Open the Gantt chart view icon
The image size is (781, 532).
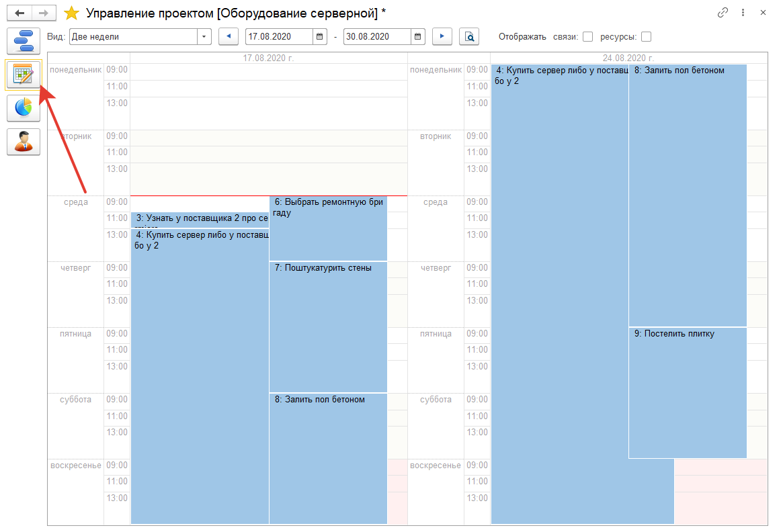tap(23, 41)
